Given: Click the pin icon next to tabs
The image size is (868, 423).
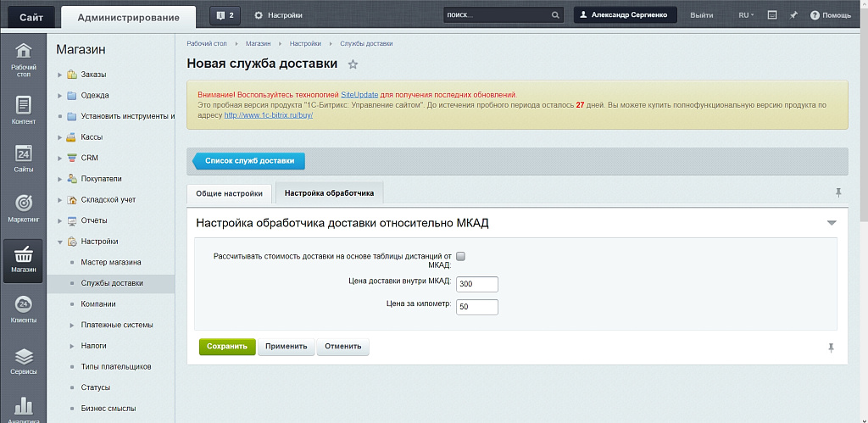Looking at the screenshot, I should [838, 193].
